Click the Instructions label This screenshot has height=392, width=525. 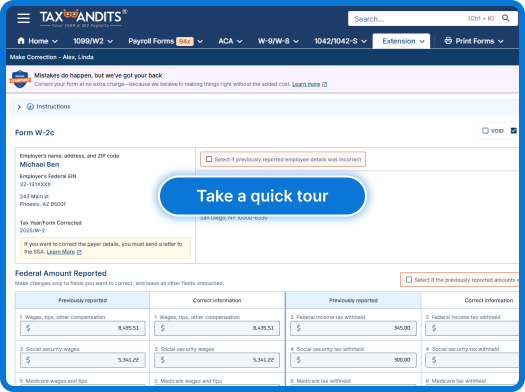pyautogui.click(x=53, y=106)
